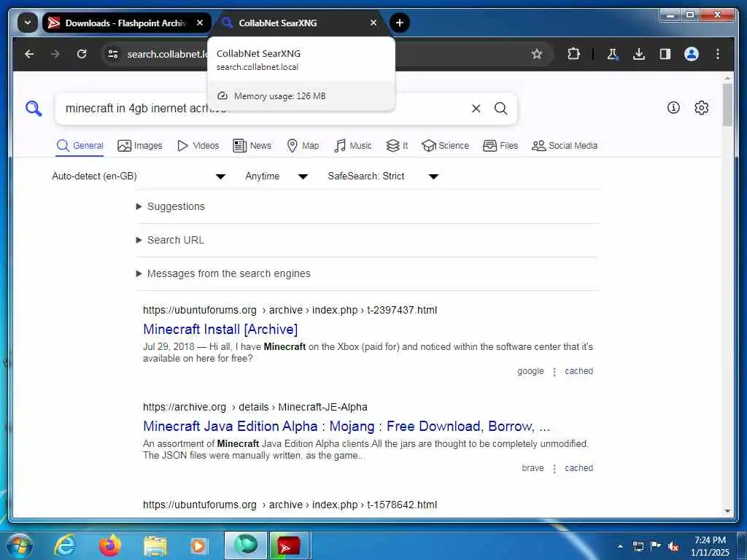
Task: Open options dots for Java Edition Alpha result
Action: [554, 469]
